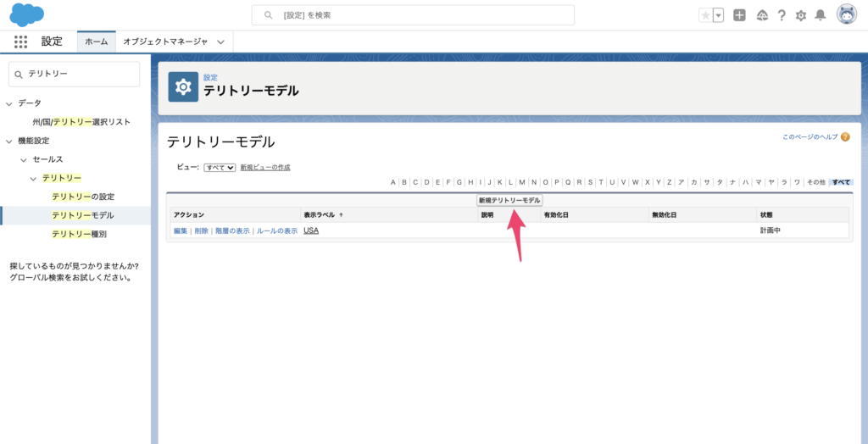Collapse the セールス tree node

[x=23, y=159]
